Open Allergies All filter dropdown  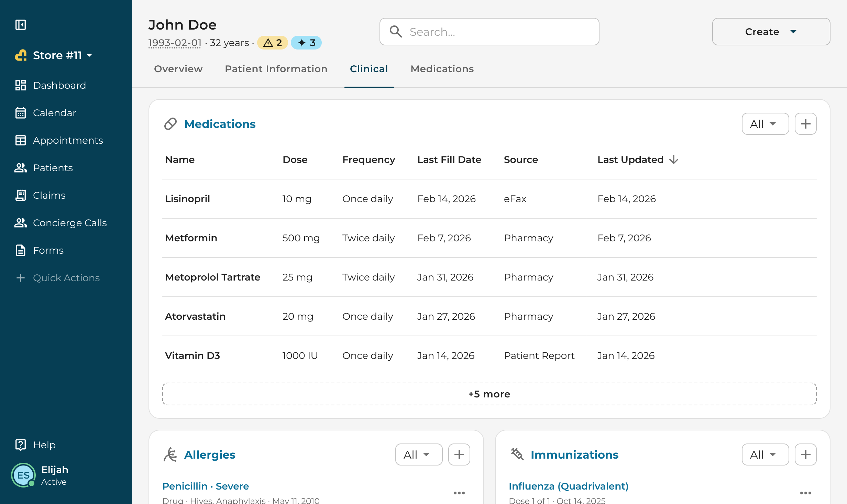click(419, 454)
